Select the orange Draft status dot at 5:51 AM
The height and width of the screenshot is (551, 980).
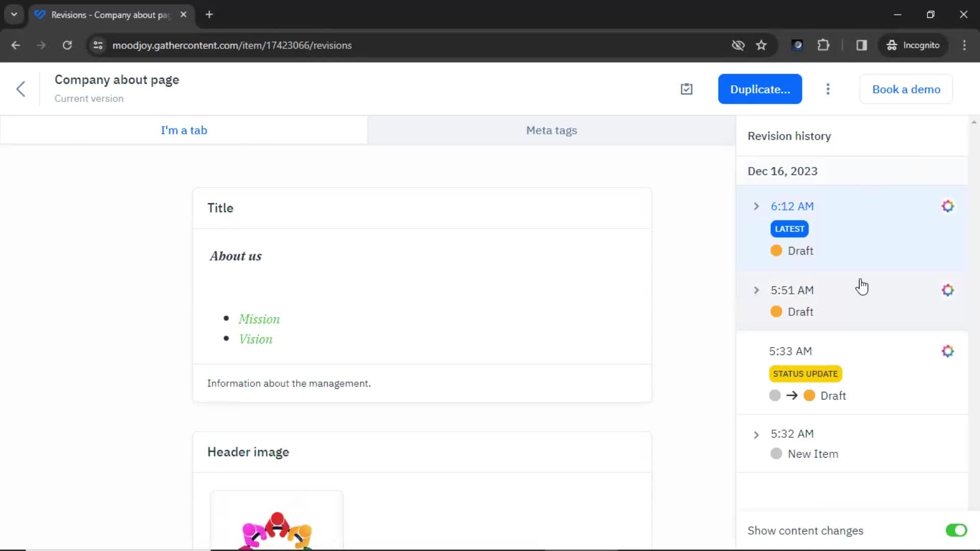(777, 311)
